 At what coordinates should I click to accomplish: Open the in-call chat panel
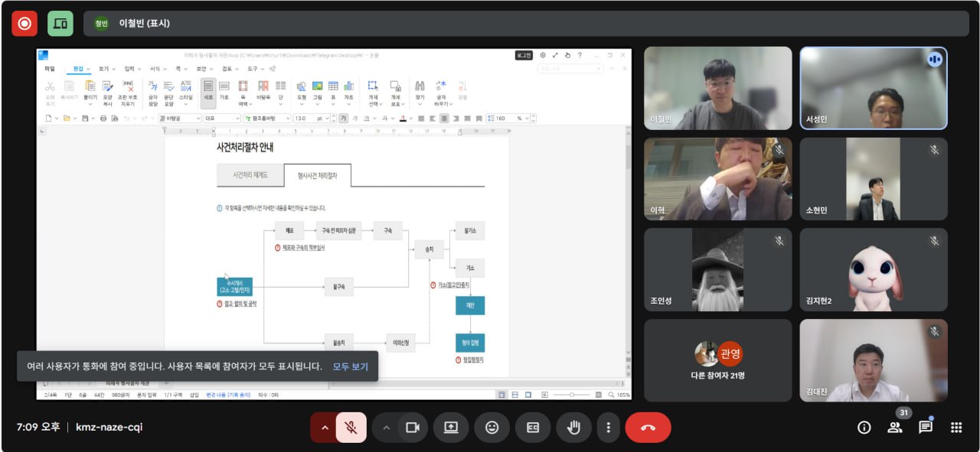coord(926,428)
